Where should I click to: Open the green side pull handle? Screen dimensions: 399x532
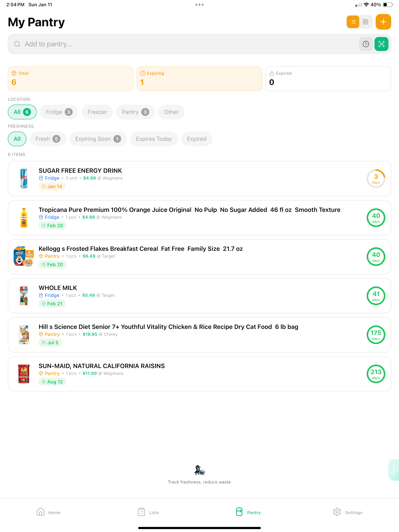coord(394,470)
